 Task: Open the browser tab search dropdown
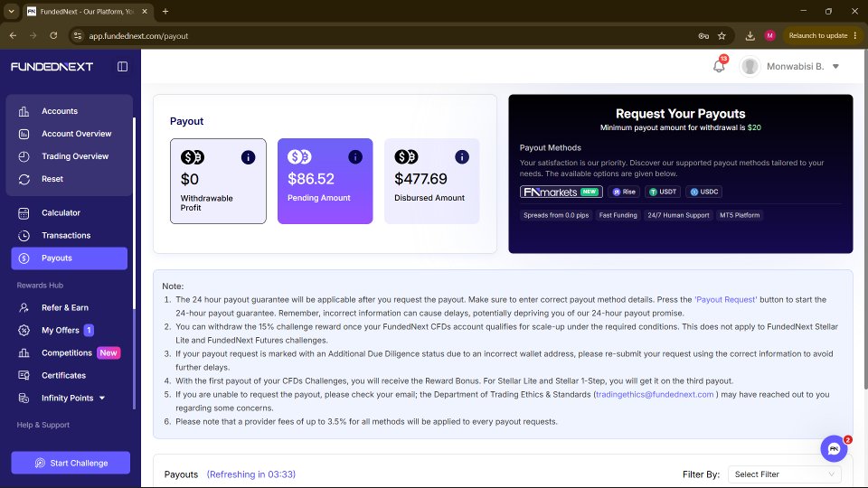pyautogui.click(x=11, y=11)
